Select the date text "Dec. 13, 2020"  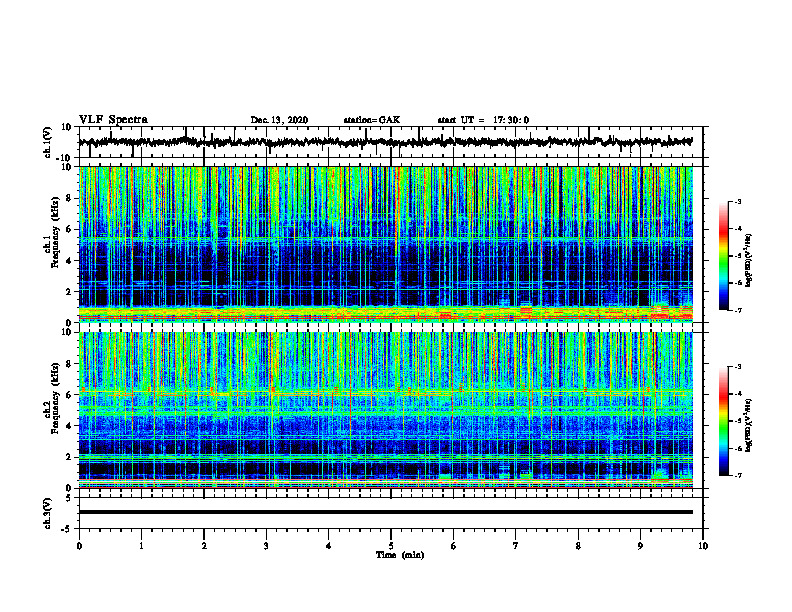pyautogui.click(x=279, y=120)
